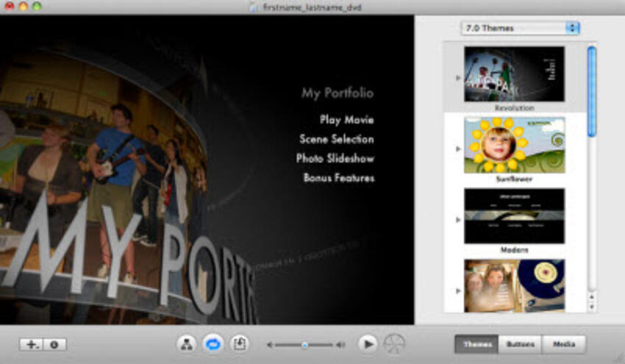This screenshot has width=625, height=364.
Task: Expand the last theme's disclosure triangle
Action: point(458,290)
